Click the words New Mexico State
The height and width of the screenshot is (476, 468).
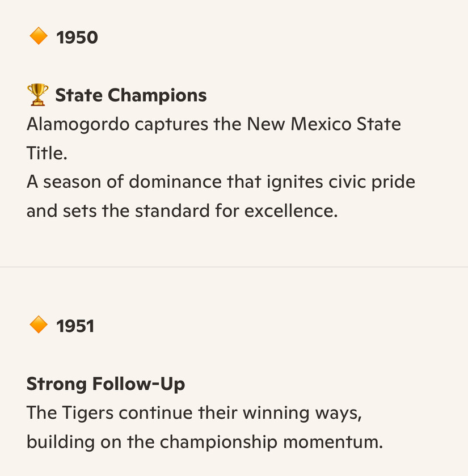coord(324,124)
